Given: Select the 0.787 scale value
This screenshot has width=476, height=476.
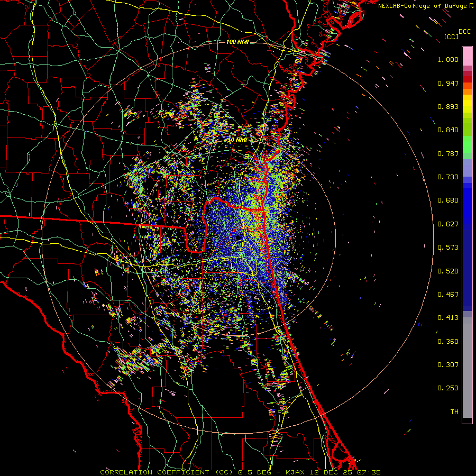Looking at the screenshot, I should [448, 153].
